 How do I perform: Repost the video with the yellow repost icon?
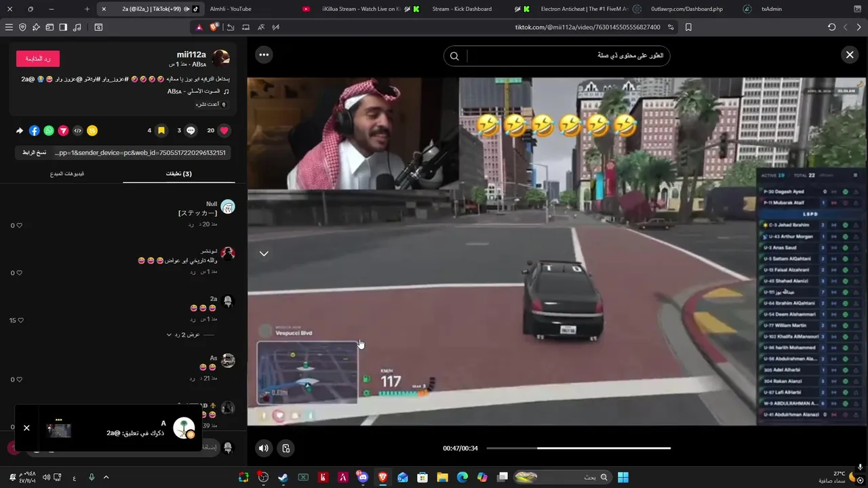(x=92, y=131)
